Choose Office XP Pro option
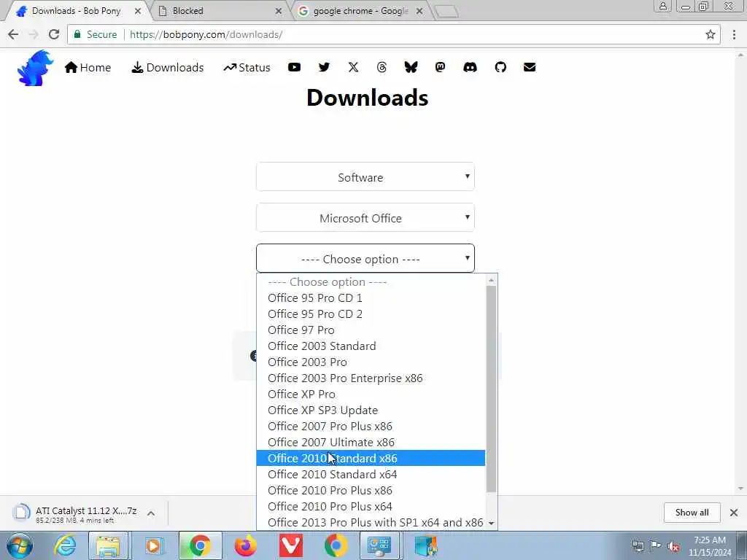The image size is (747, 560). (x=371, y=394)
